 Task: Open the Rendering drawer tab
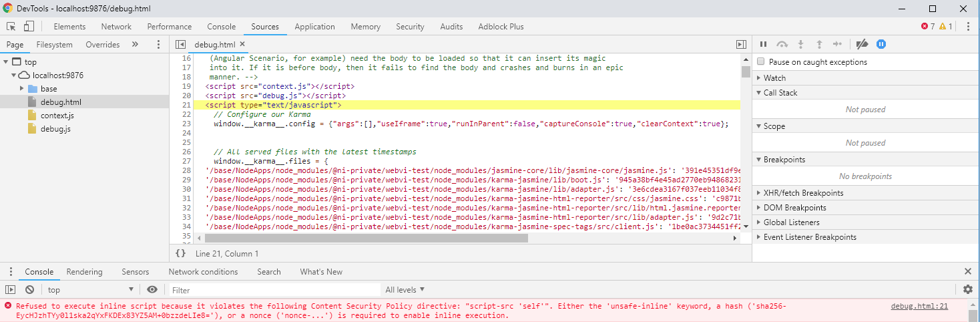[84, 272]
